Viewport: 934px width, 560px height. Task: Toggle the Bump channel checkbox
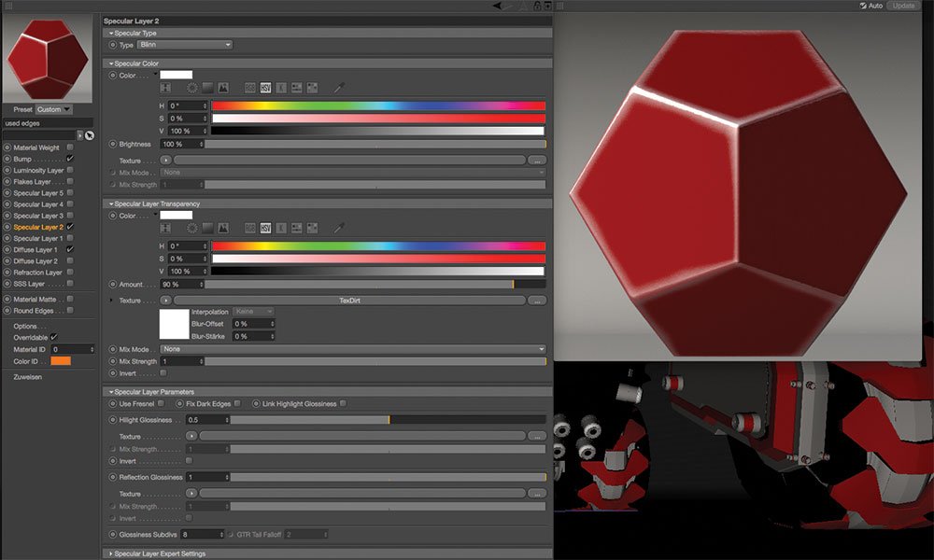click(x=70, y=159)
